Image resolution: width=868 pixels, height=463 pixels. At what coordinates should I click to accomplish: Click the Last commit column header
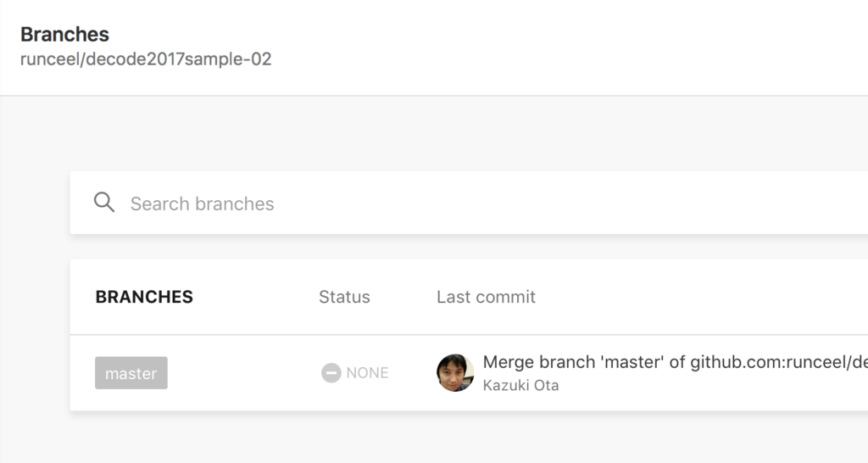point(486,297)
